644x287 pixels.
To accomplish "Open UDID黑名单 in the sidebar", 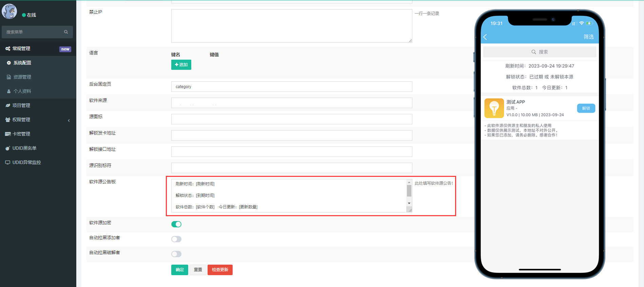I will [38, 148].
